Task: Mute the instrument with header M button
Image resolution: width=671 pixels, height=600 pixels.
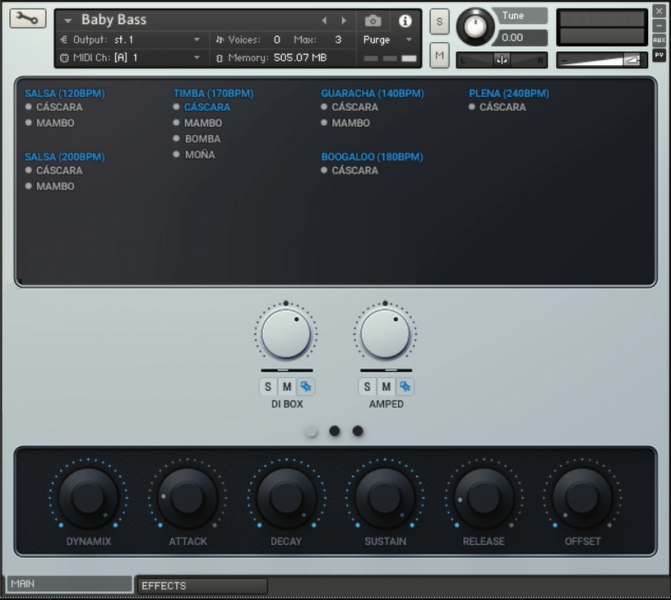Action: [439, 56]
